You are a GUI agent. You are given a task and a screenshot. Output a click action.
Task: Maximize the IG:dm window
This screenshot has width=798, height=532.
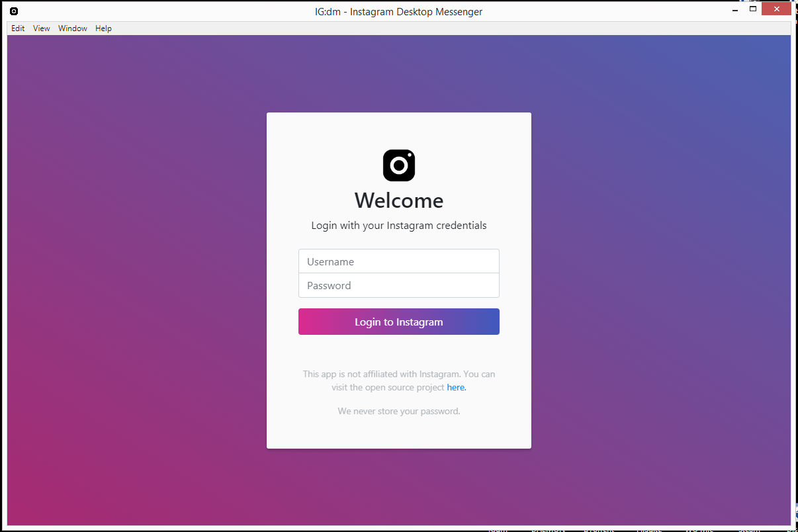click(753, 9)
